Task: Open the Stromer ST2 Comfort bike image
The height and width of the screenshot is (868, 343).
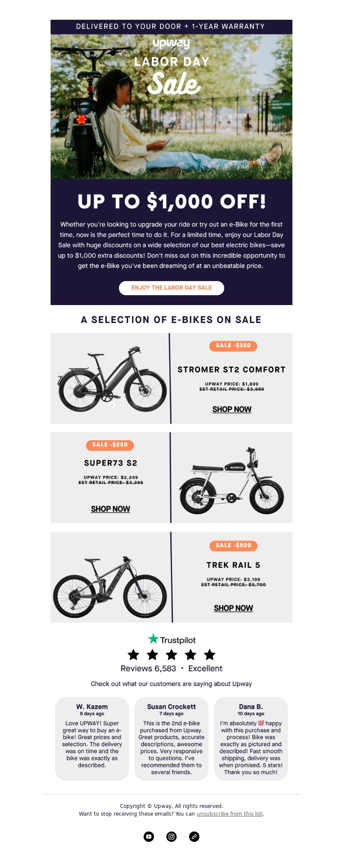Action: coord(111,378)
